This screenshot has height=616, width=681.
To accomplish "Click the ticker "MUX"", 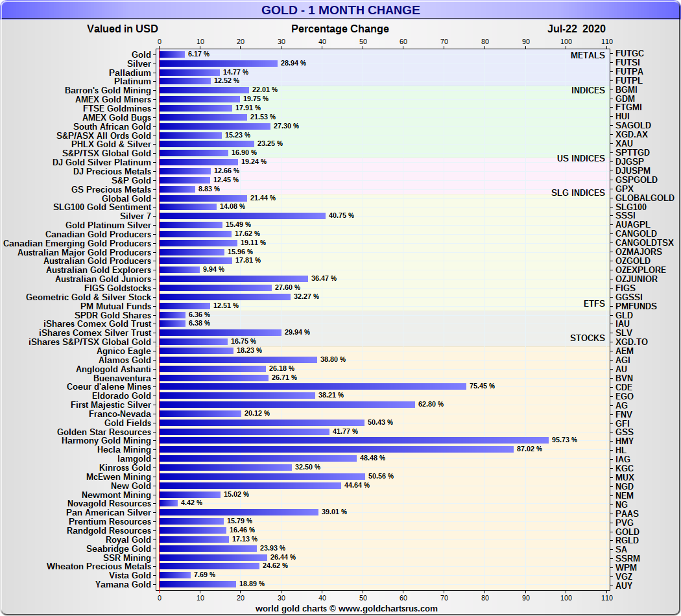I will (625, 477).
